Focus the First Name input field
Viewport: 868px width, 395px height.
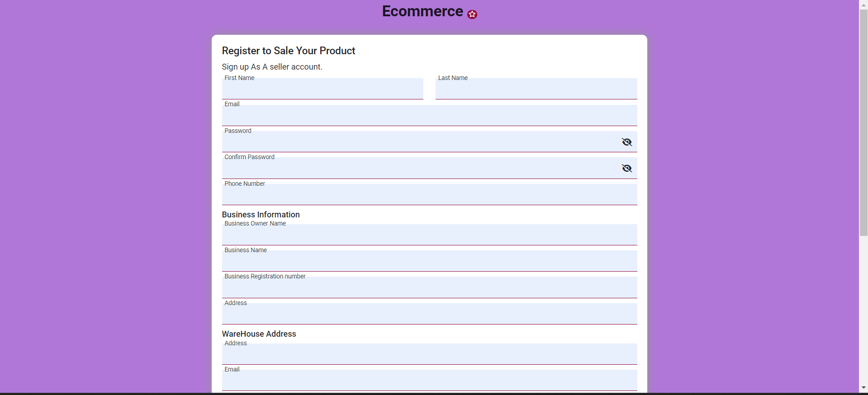click(x=322, y=89)
